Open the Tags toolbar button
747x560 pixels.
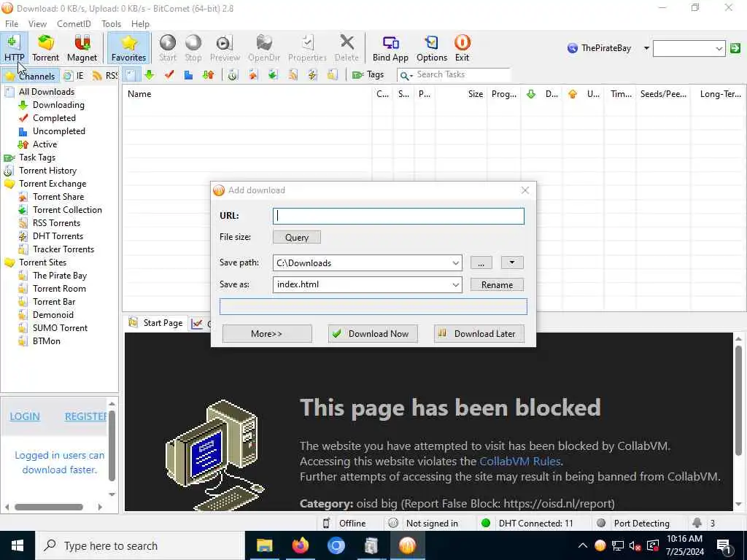point(368,75)
